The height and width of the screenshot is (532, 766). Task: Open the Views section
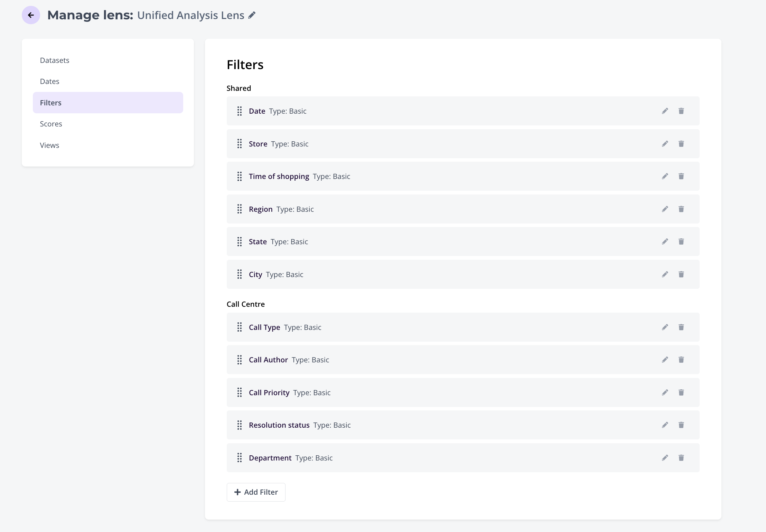tap(49, 145)
